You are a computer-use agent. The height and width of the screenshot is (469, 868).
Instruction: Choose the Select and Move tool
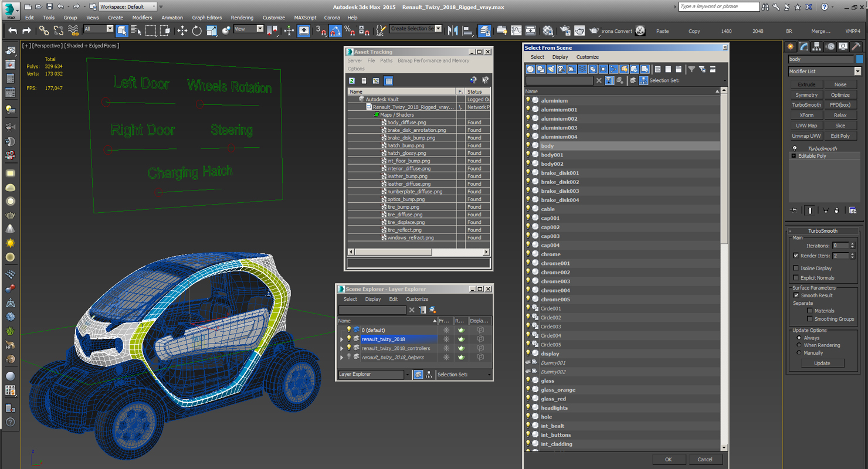coord(182,30)
